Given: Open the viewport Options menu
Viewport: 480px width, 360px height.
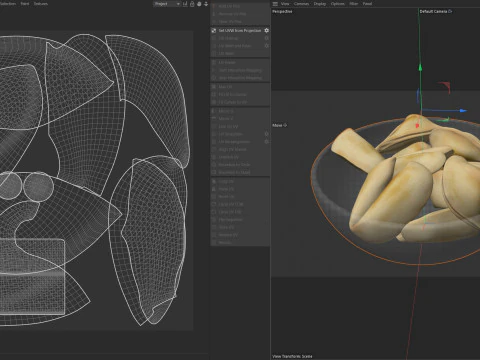Looking at the screenshot, I should (337, 4).
